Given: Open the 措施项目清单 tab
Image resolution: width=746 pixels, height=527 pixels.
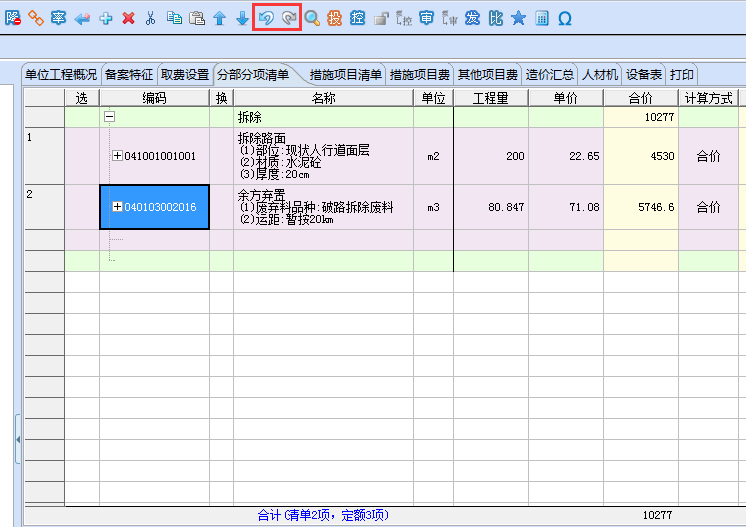Looking at the screenshot, I should coord(345,75).
